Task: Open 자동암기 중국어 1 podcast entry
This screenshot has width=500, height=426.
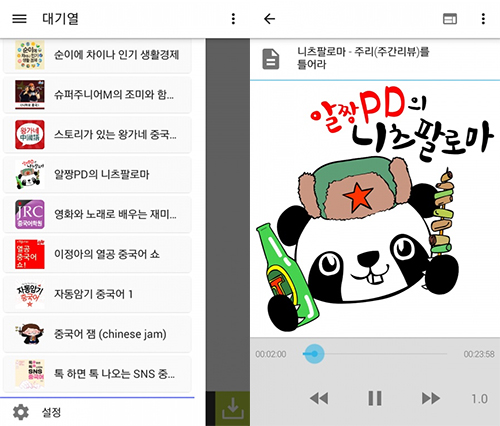Action: [97, 294]
